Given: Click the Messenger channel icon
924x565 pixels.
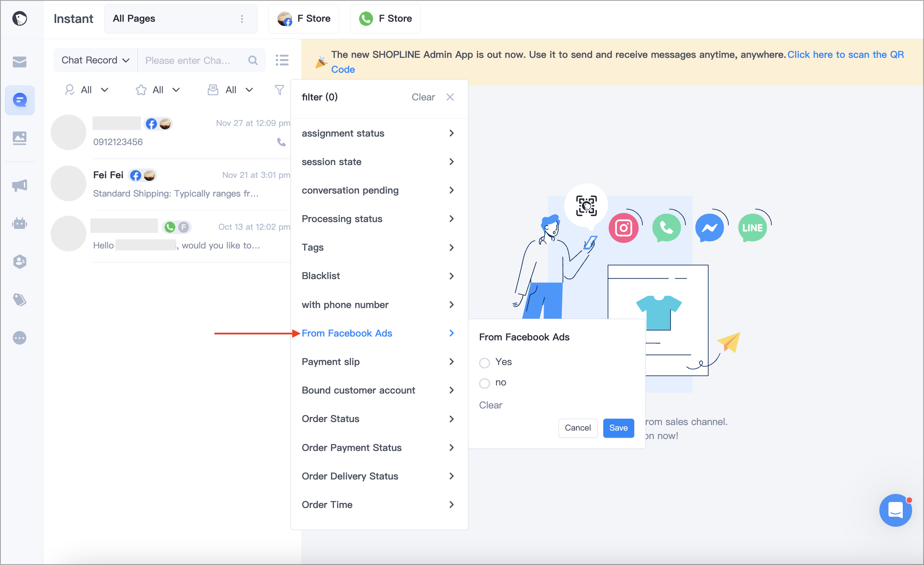Looking at the screenshot, I should click(x=710, y=228).
